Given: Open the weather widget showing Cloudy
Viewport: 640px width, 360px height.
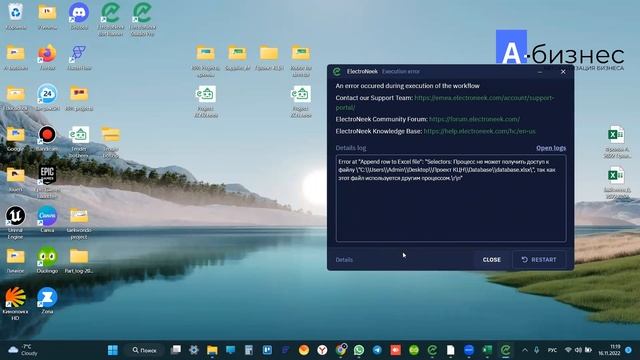Looking at the screenshot, I should tap(23, 350).
